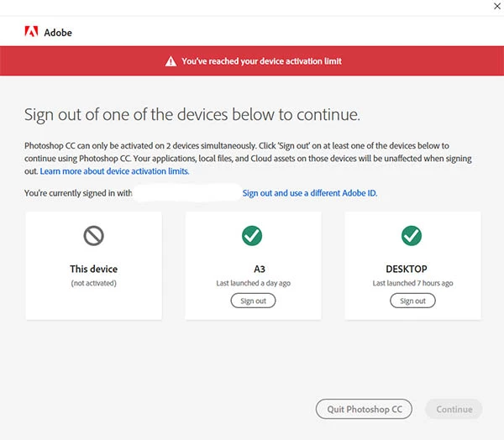Sign out and use a different Adobe ID
This screenshot has height=440, width=504.
click(x=310, y=193)
